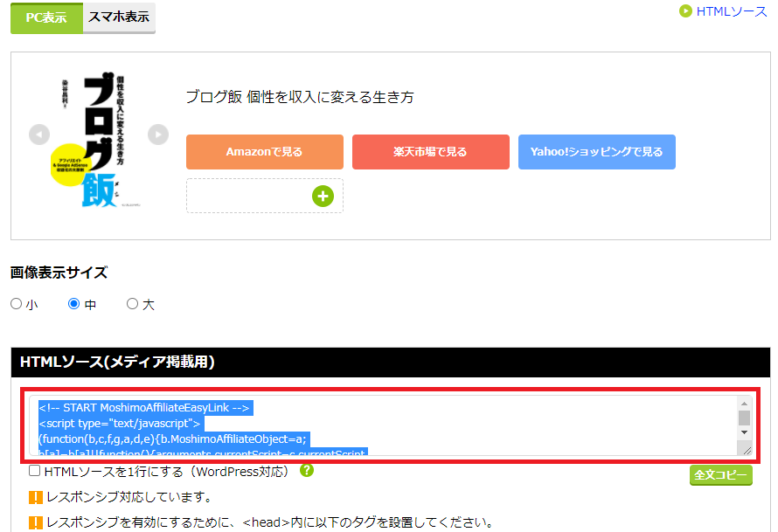Select the 小 image size radio

17,303
